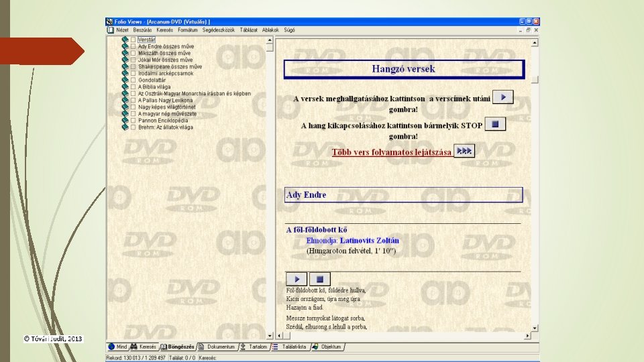Click the book icon beside A magyar nép művészete

125,114
